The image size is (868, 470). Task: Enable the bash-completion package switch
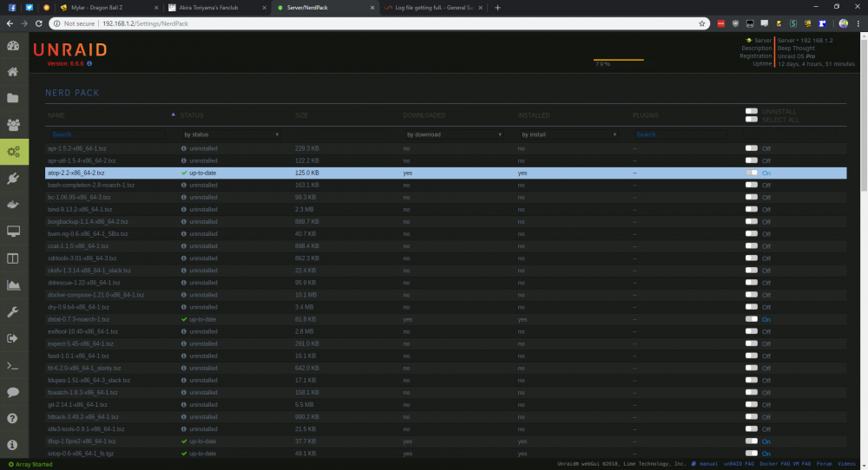751,185
